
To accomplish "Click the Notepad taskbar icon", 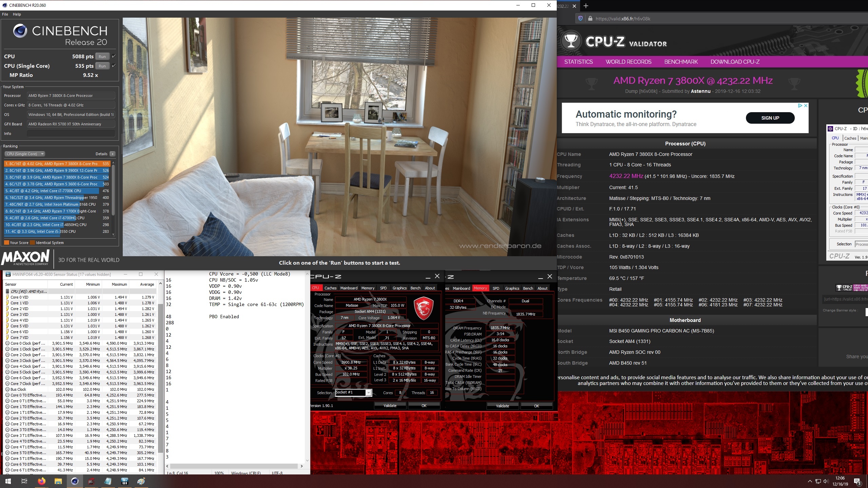I will 108,481.
